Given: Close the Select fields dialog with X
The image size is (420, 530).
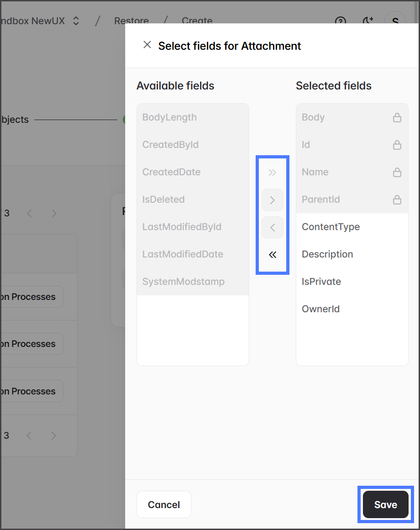Looking at the screenshot, I should pyautogui.click(x=147, y=45).
